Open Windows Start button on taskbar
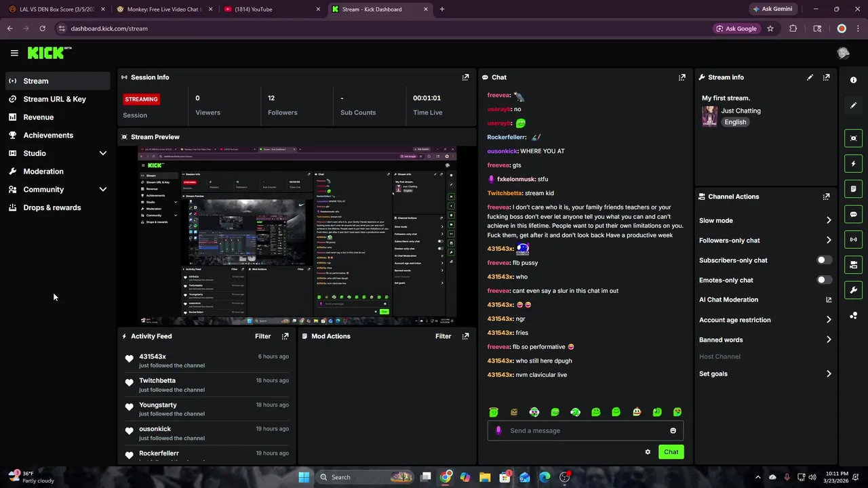Image resolution: width=868 pixels, height=488 pixels. (304, 477)
